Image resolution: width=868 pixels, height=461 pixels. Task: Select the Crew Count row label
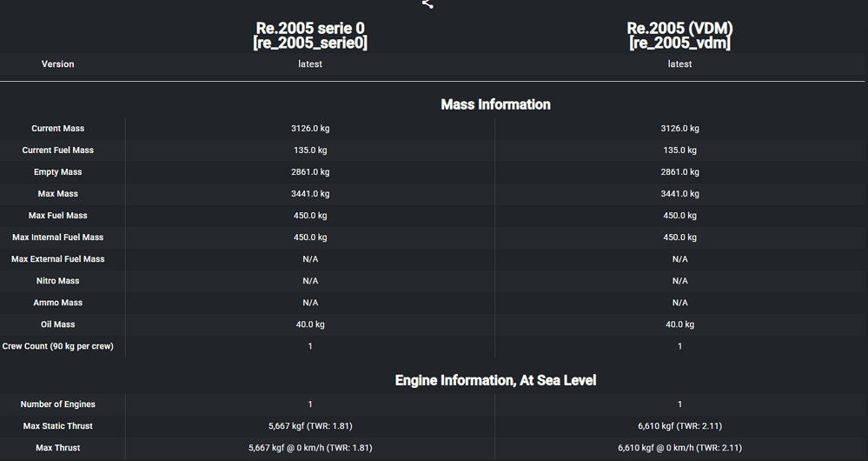pyautogui.click(x=58, y=346)
